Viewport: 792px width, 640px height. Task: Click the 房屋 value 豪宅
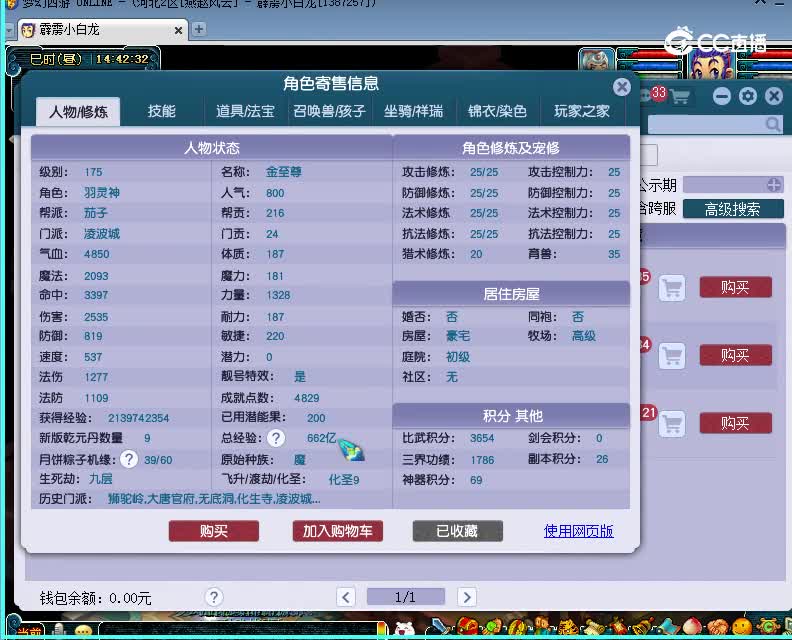point(458,336)
